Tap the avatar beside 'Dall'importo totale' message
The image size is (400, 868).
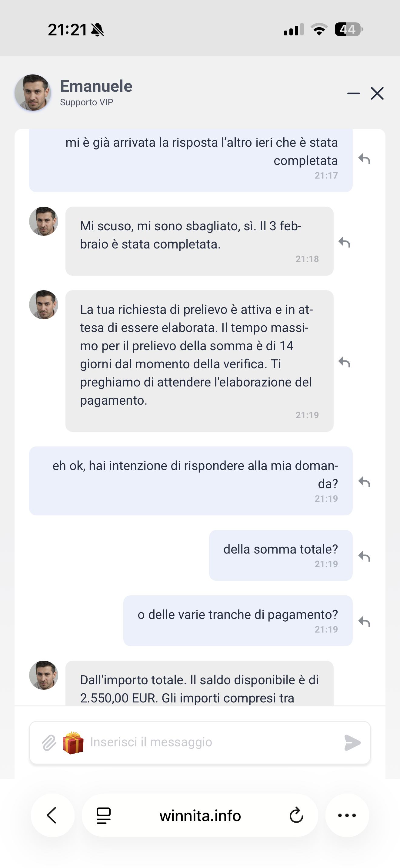[44, 675]
